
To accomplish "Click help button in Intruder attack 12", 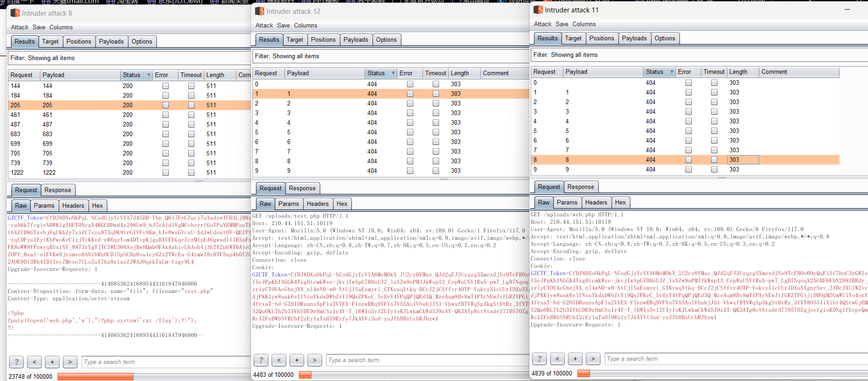I will (261, 360).
